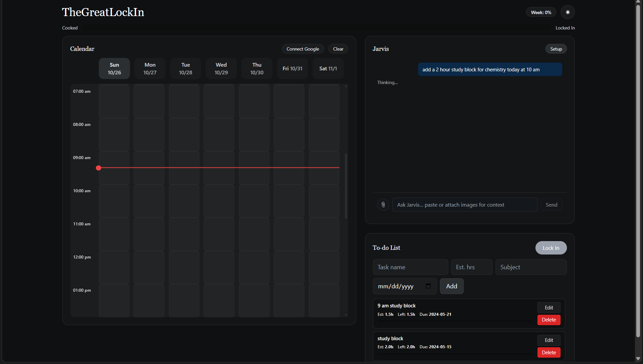
Task: Click the red current-time marker dot
Action: coord(99,168)
